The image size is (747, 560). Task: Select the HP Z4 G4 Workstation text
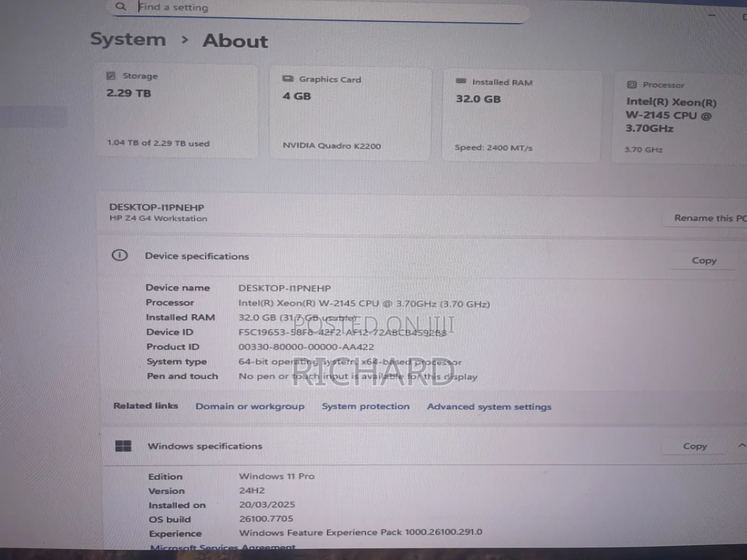point(158,218)
